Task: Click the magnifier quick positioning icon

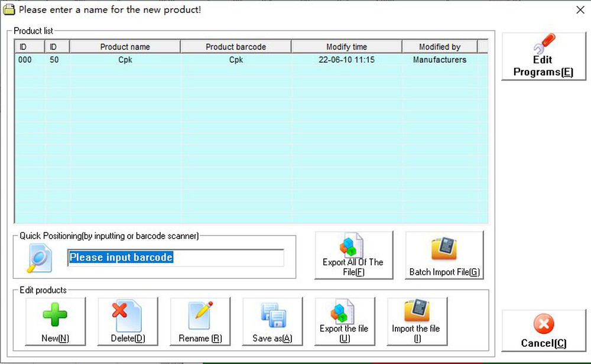Action: click(x=39, y=259)
